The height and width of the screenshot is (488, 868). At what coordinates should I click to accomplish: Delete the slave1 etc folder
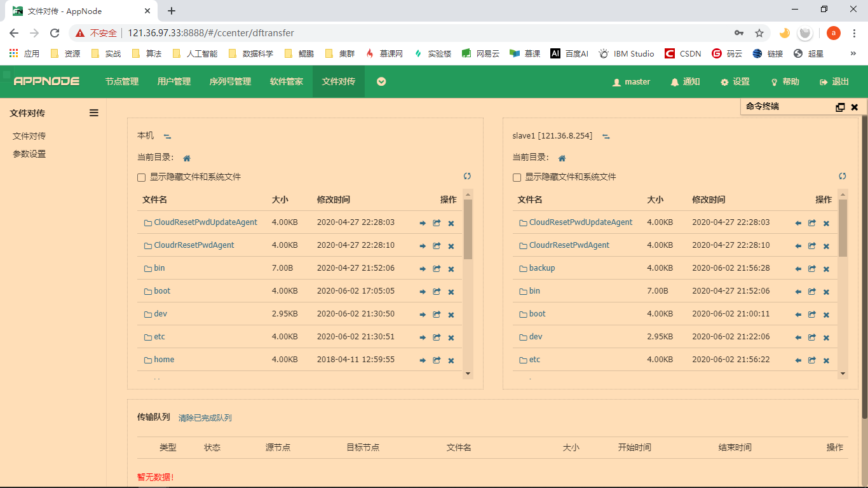[x=826, y=360]
